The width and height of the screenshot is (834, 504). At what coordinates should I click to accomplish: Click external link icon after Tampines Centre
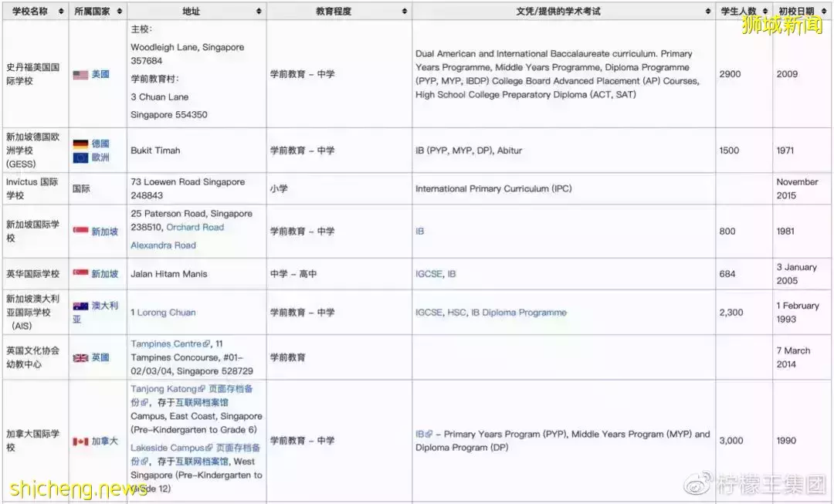pyautogui.click(x=207, y=344)
